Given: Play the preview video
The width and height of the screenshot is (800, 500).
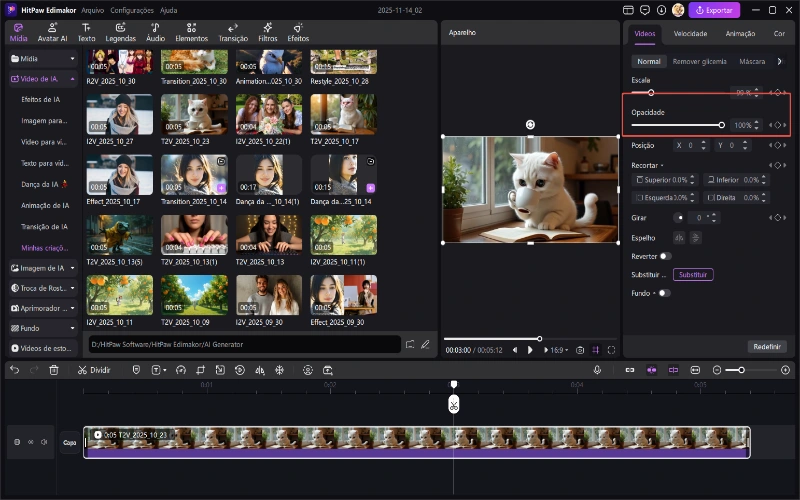Looking at the screenshot, I should (x=530, y=350).
